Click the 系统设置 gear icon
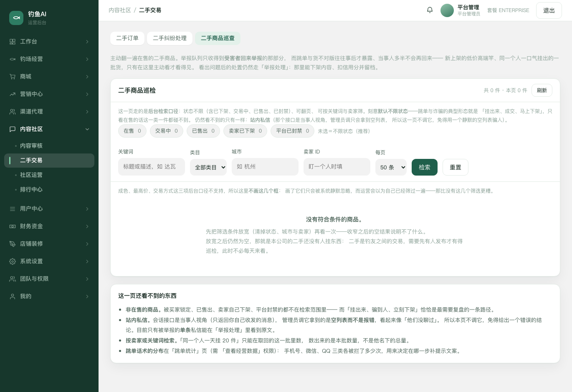The width and height of the screenshot is (572, 392). point(13,261)
